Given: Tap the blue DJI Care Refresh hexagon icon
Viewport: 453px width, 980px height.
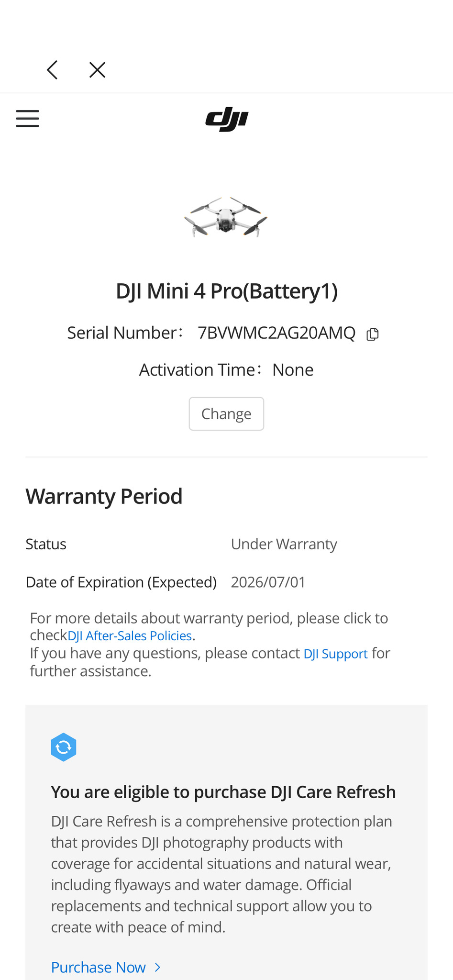Looking at the screenshot, I should [64, 747].
